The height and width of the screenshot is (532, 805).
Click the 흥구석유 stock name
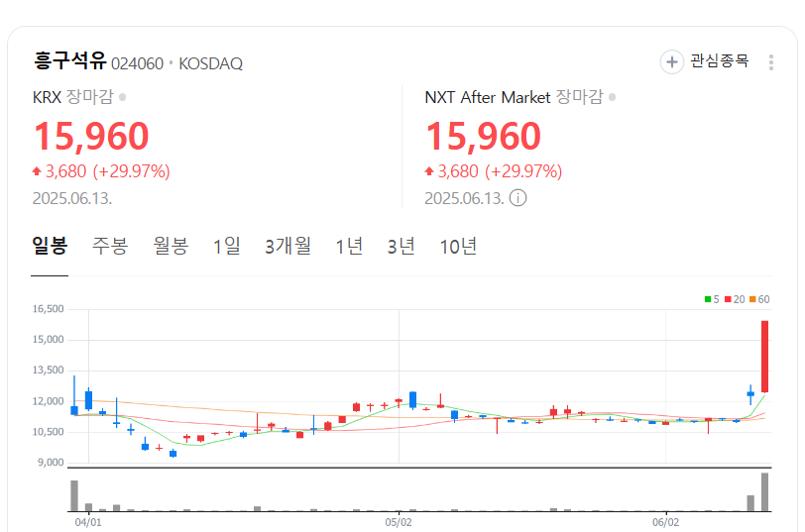click(x=69, y=60)
